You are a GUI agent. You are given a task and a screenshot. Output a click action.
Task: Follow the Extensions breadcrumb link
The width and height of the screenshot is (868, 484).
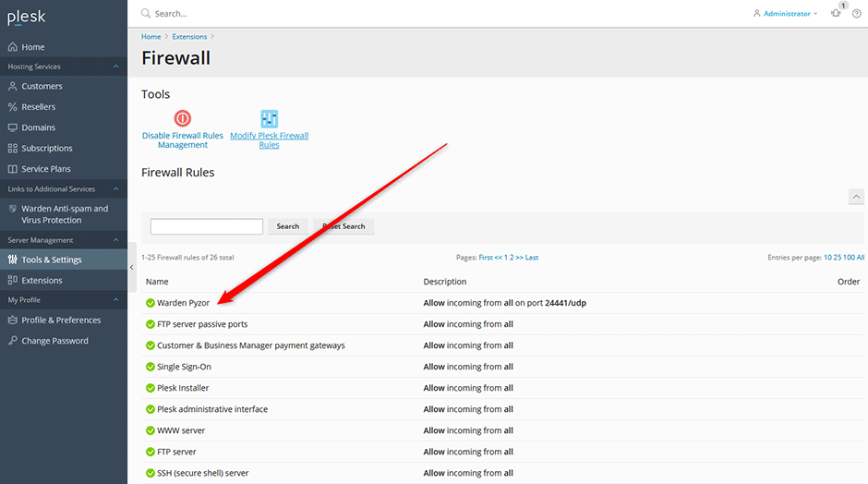(189, 37)
